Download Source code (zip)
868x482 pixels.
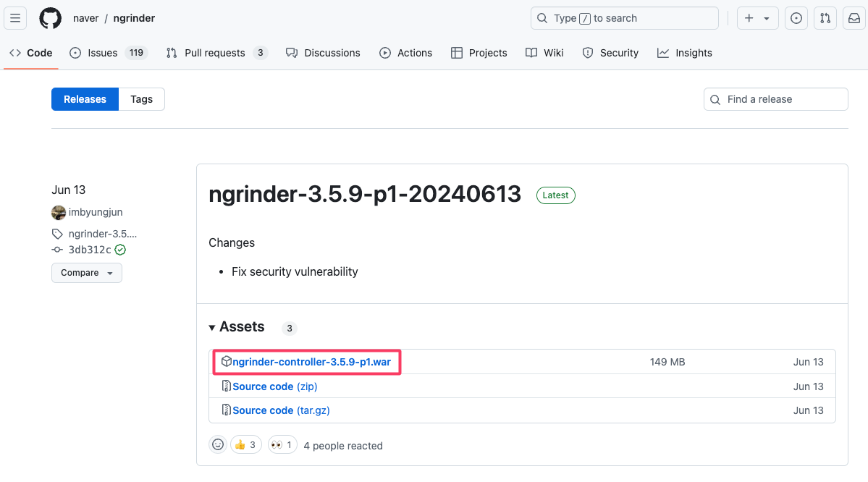tap(275, 386)
